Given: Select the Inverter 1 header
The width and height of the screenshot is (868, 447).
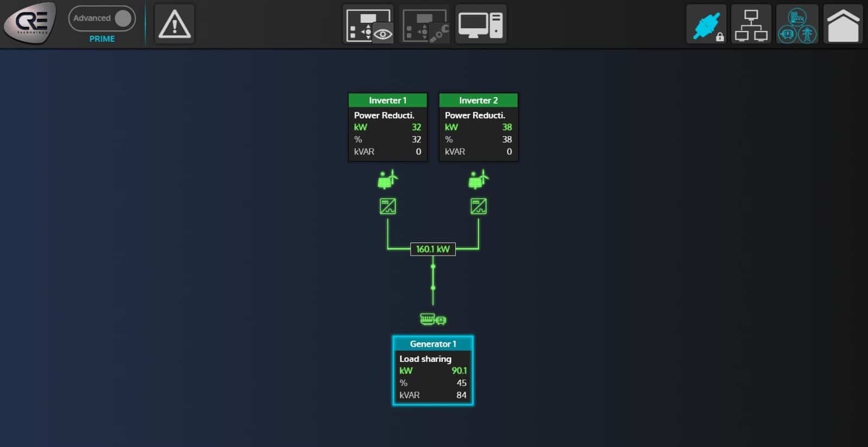Looking at the screenshot, I should [387, 100].
